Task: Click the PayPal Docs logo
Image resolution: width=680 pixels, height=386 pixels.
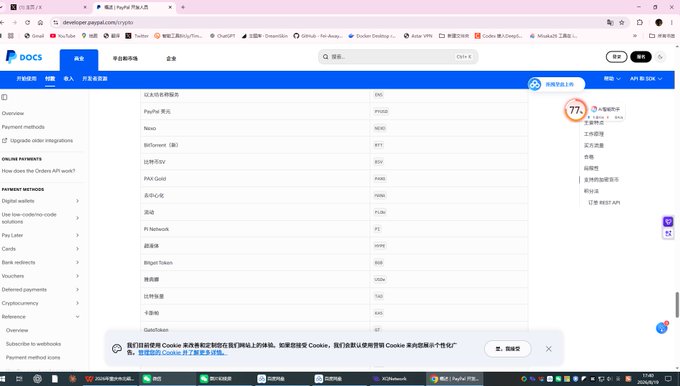Action: point(24,57)
